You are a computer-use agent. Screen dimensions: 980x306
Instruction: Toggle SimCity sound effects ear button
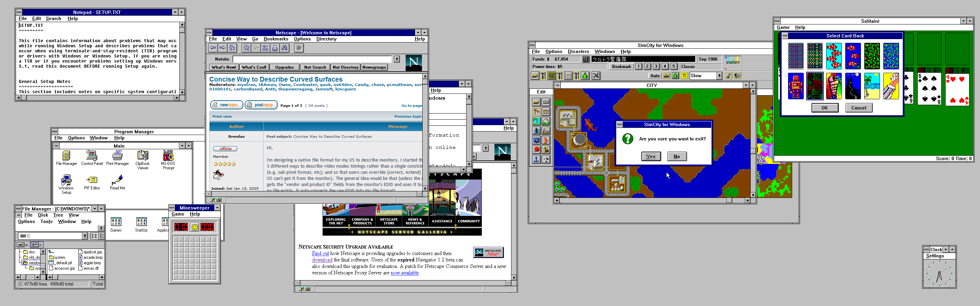(x=738, y=75)
